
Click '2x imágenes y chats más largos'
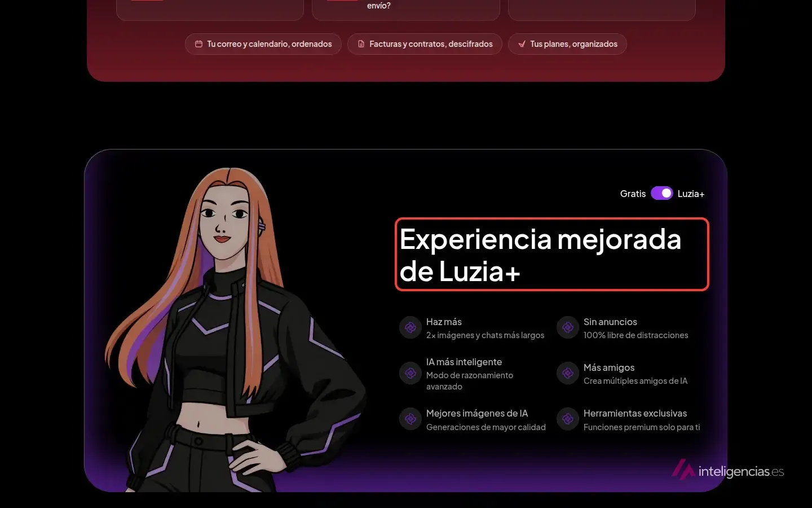tap(485, 335)
